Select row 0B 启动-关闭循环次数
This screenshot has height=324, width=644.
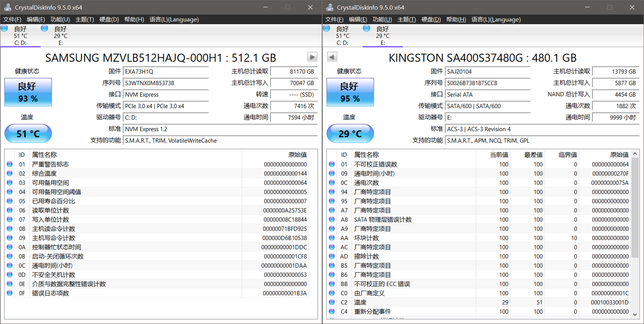tap(157, 256)
